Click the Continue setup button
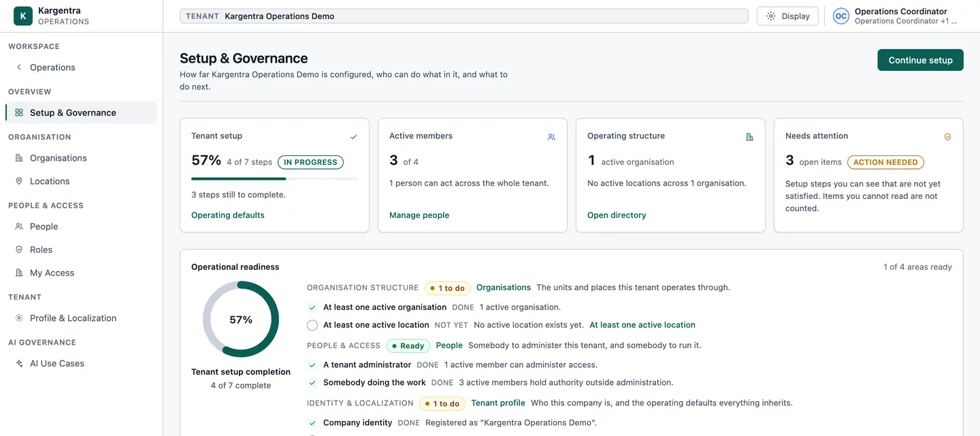The image size is (980, 436). pyautogui.click(x=920, y=60)
